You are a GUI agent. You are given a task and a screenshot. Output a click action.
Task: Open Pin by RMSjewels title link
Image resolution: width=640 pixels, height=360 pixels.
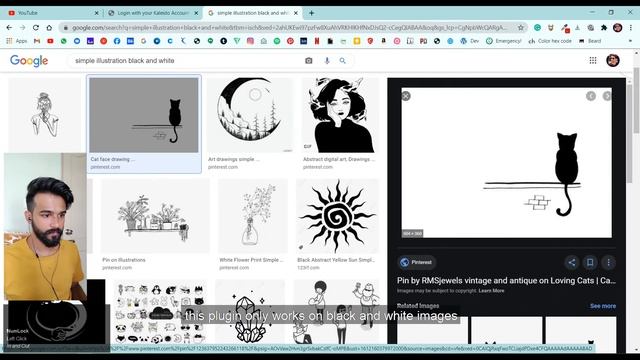point(506,280)
